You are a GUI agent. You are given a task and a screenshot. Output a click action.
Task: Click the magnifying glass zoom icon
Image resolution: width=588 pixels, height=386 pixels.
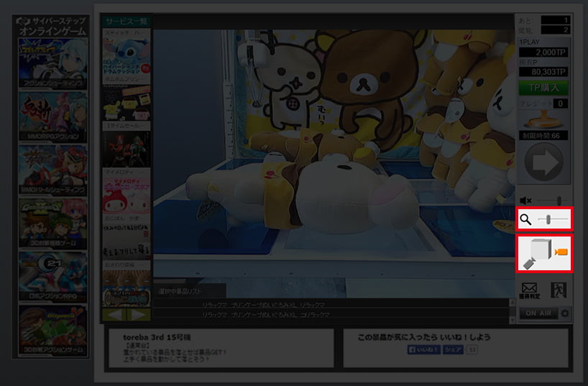click(526, 219)
